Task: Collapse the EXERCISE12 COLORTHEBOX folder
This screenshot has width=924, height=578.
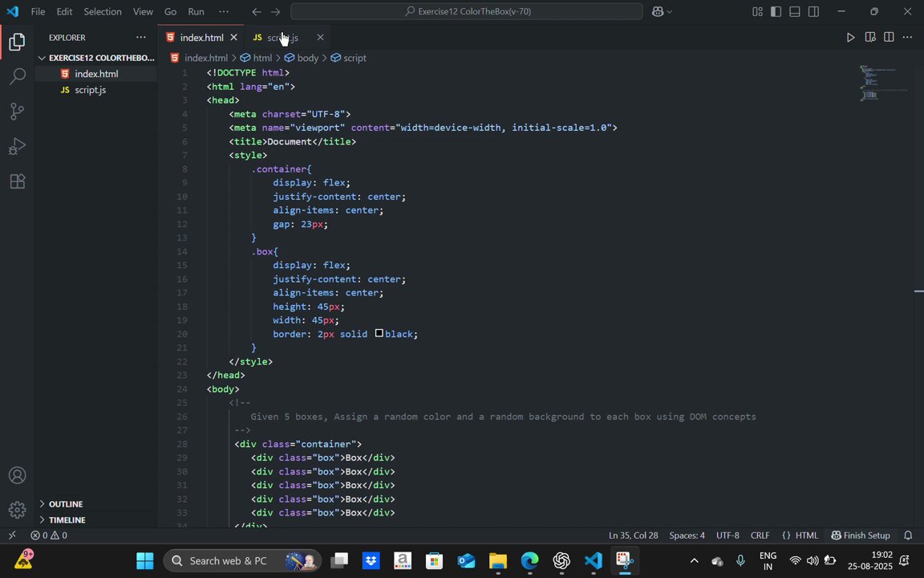Action: (97, 58)
